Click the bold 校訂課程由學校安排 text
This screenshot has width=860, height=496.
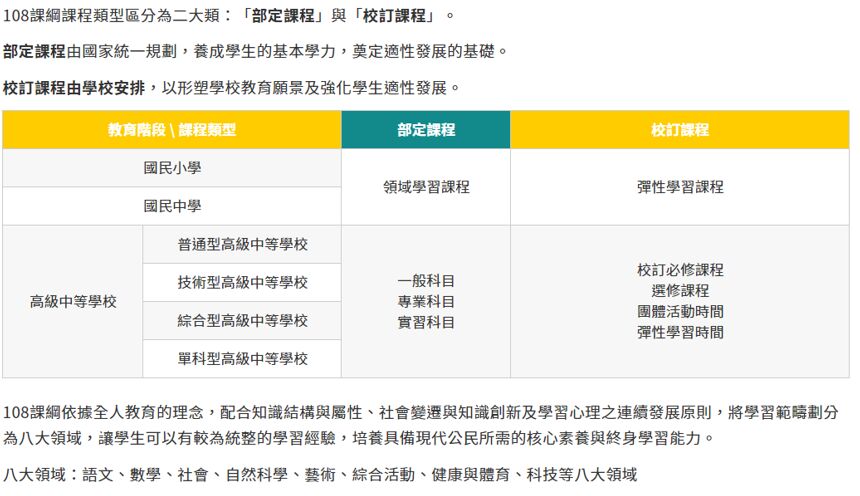75,87
